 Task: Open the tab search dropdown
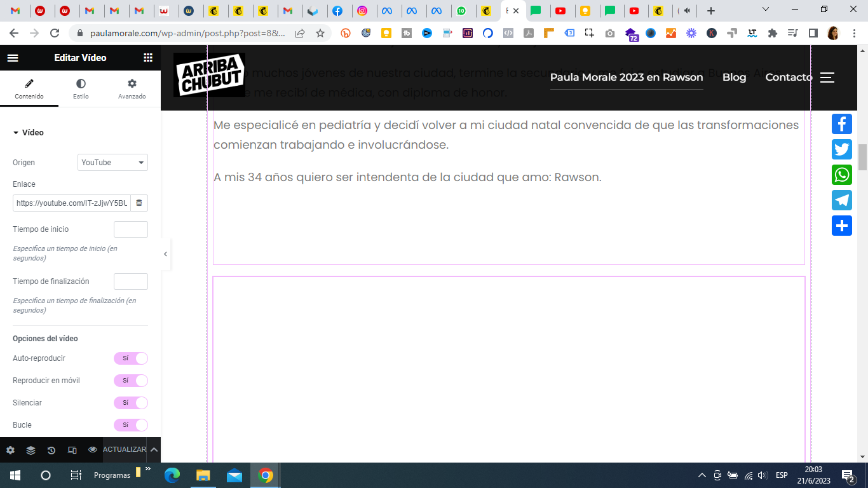pos(766,10)
